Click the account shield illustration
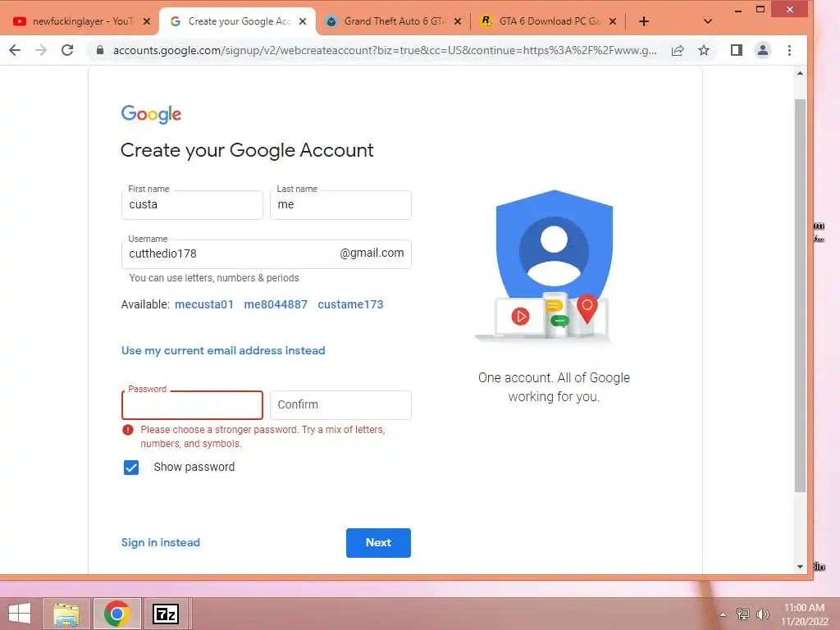840x630 pixels. [x=554, y=265]
